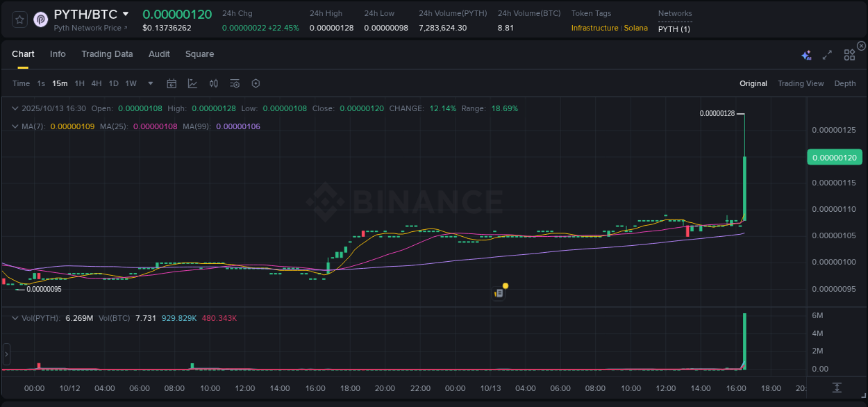Click the Solana token tag link

pyautogui.click(x=636, y=28)
